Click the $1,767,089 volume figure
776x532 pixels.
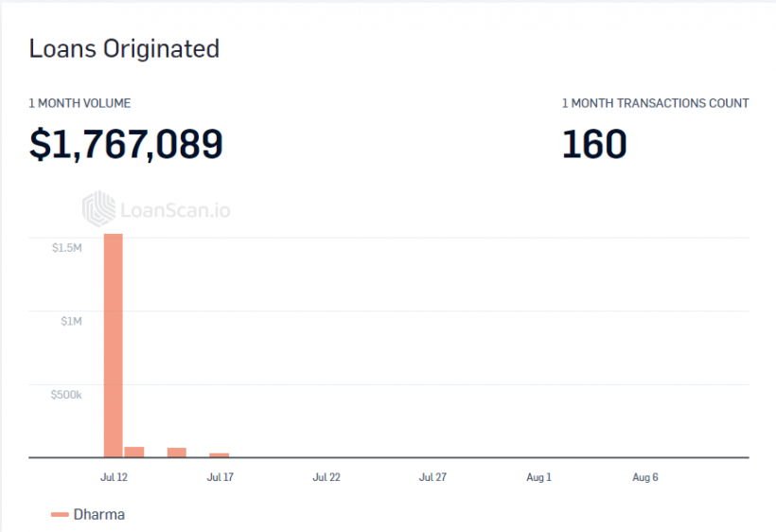[126, 144]
